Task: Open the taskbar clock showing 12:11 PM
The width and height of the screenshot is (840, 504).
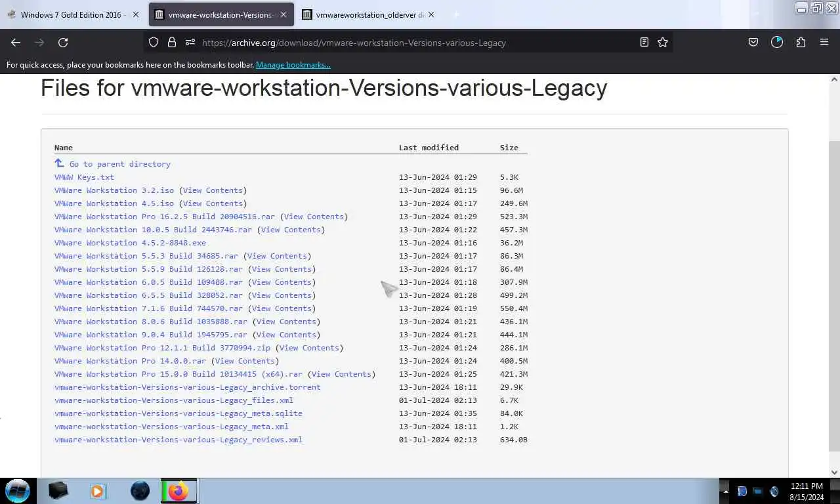Action: click(x=807, y=492)
